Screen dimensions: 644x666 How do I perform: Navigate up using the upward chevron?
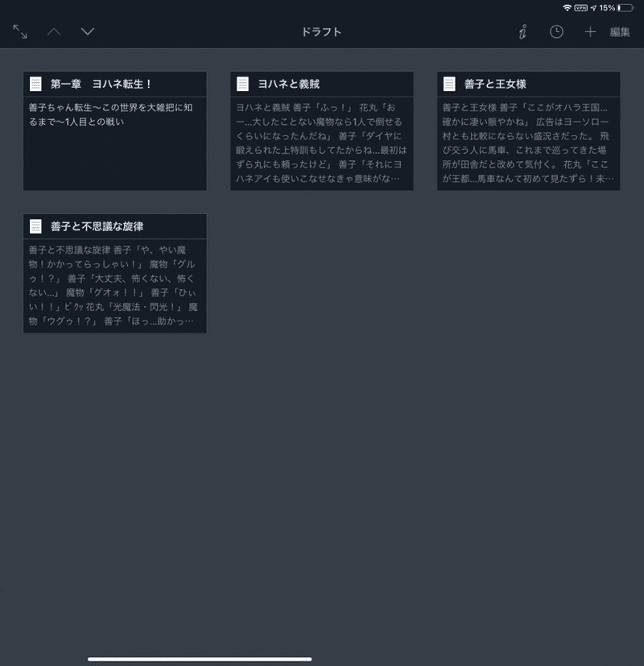(x=55, y=32)
